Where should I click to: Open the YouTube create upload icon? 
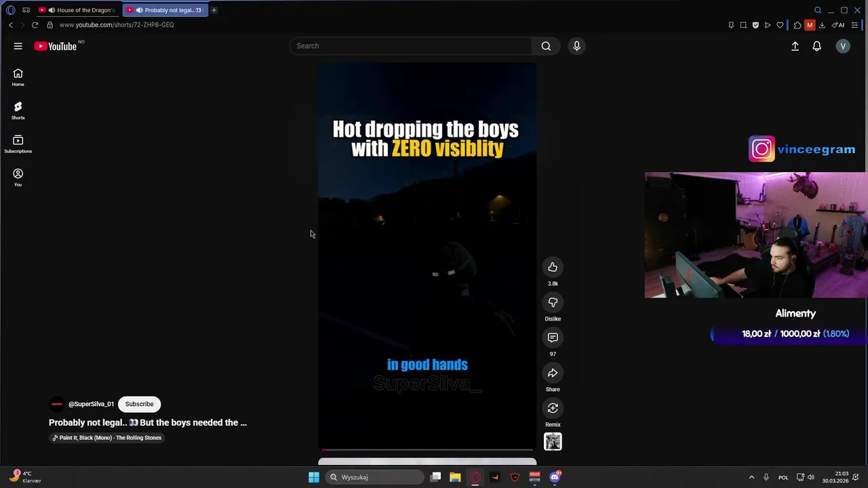795,46
